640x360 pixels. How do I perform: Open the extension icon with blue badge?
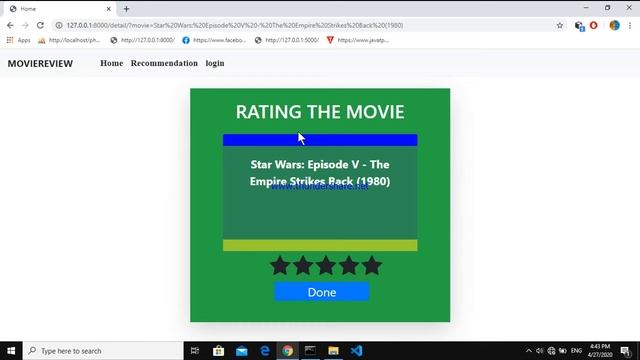coord(579,26)
